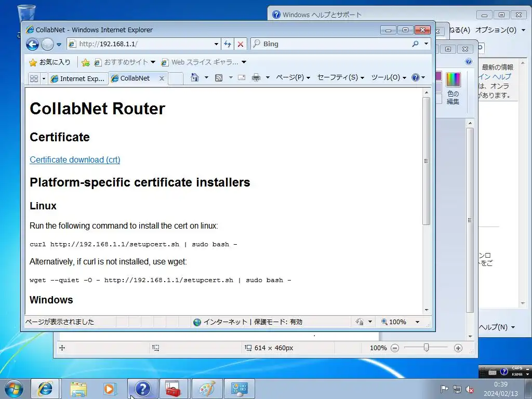Click the CollabNet Router heading text
The height and width of the screenshot is (399, 532).
coord(97,109)
